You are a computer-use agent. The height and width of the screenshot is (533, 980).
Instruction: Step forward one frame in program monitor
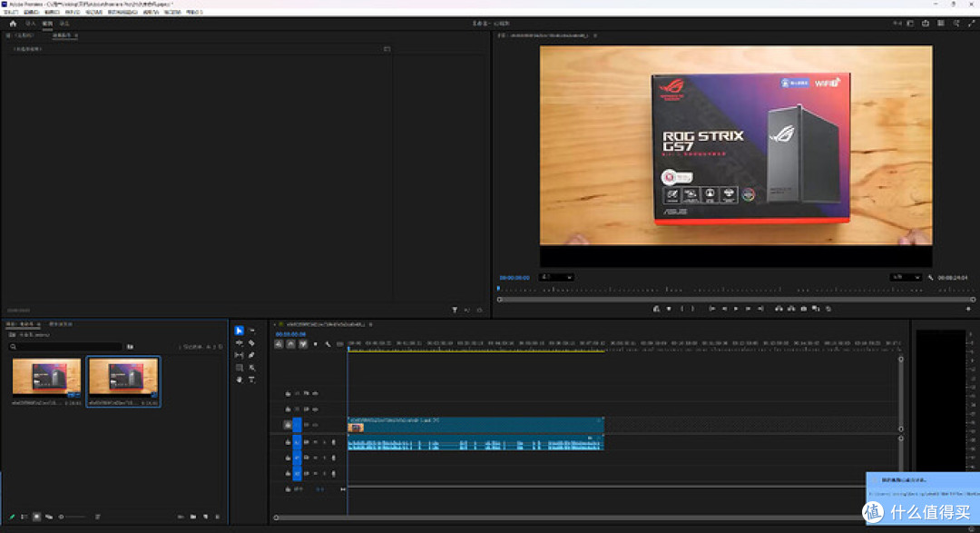(748, 309)
